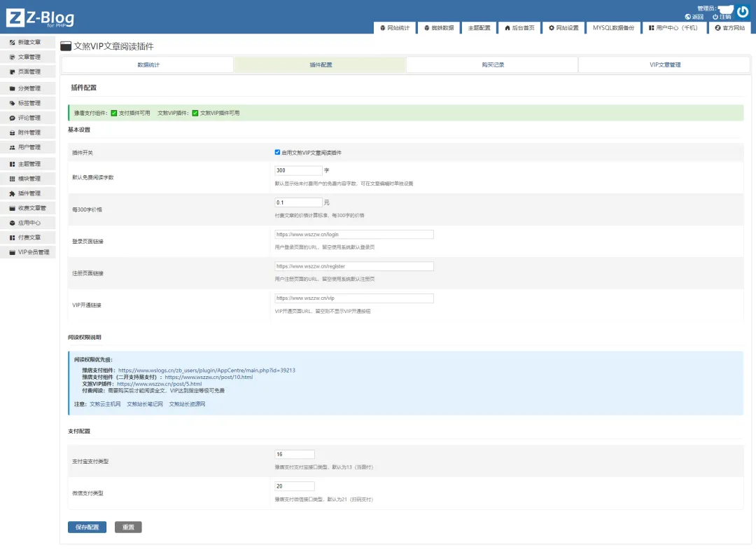756x552 pixels.
Task: Open 蜘蛛数据 in top navigation
Action: click(439, 28)
